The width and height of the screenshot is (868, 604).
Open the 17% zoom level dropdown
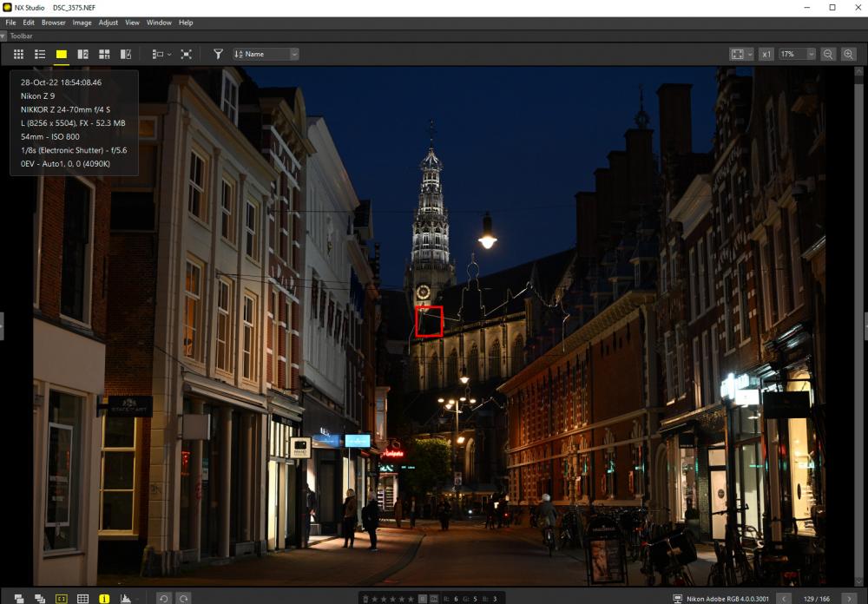(x=797, y=55)
